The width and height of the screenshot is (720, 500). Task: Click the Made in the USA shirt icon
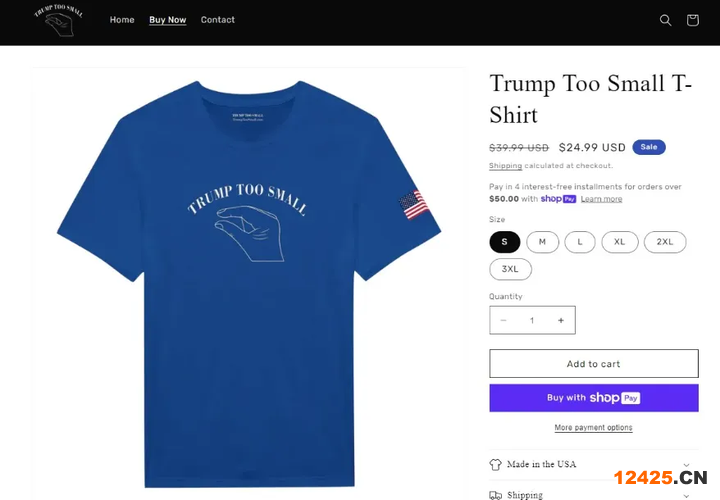click(x=496, y=464)
